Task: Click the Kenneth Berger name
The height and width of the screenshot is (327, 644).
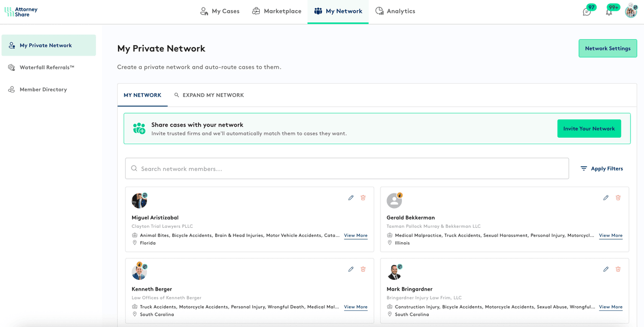Action: (x=152, y=289)
